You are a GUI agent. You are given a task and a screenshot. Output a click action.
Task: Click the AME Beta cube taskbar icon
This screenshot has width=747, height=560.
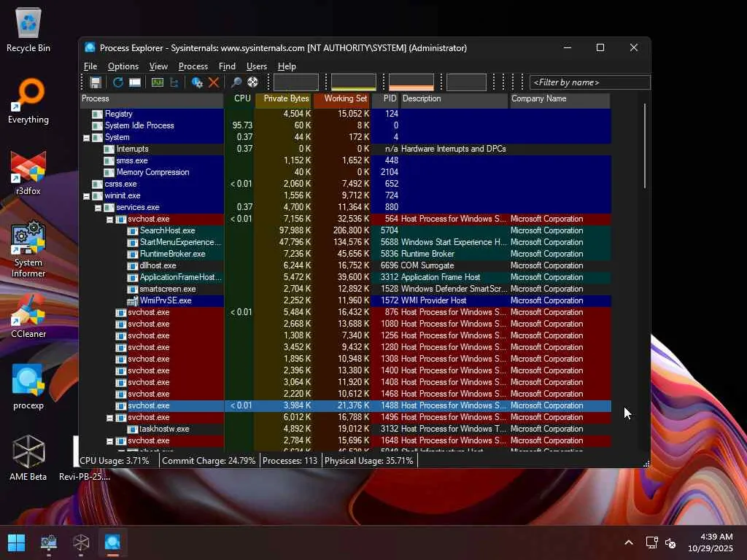81,542
